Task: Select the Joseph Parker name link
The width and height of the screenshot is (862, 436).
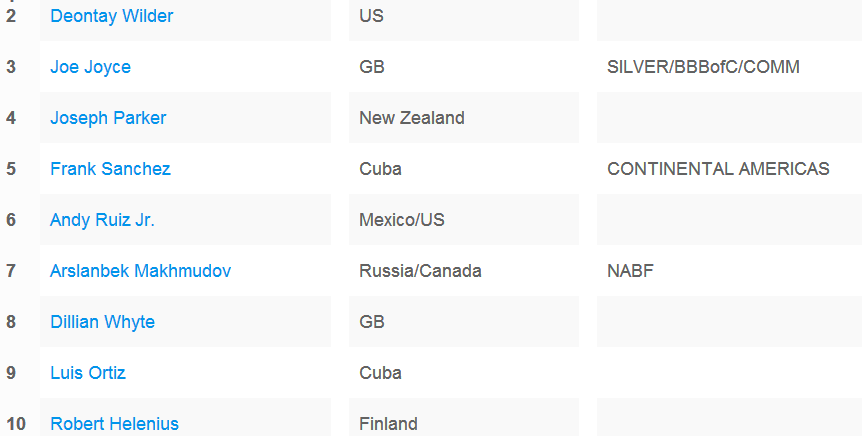Action: click(x=108, y=118)
